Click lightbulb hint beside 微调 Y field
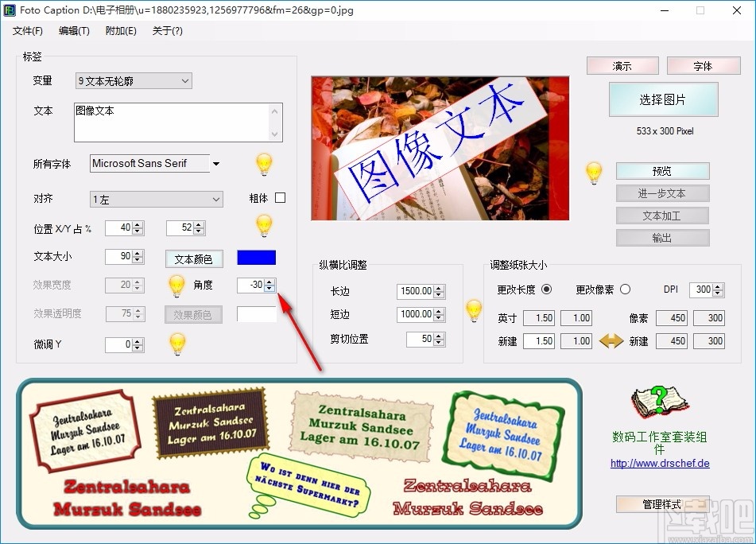 [177, 344]
